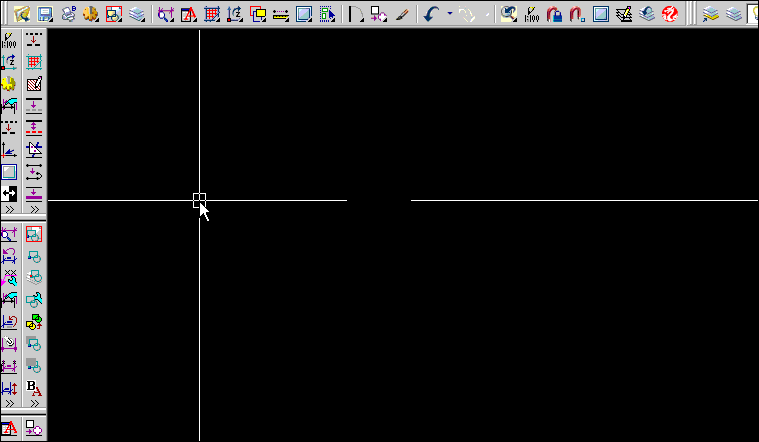Select the arc door shape tool

(x=356, y=15)
